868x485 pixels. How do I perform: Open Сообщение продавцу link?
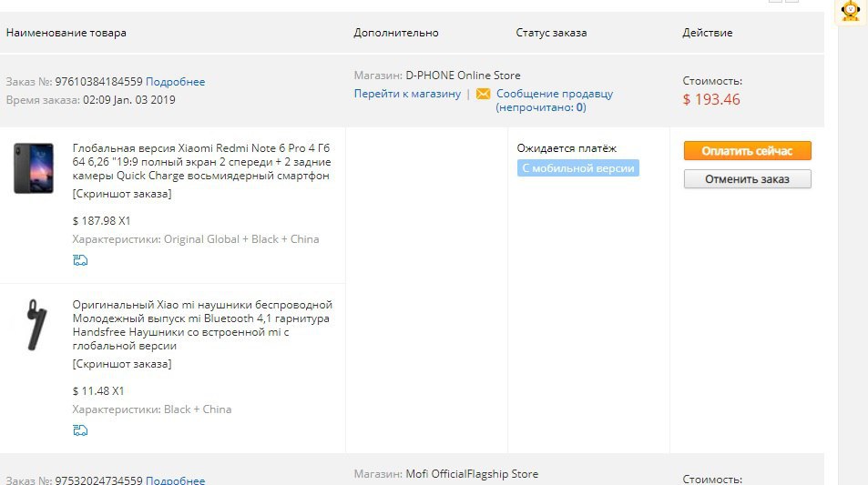554,100
